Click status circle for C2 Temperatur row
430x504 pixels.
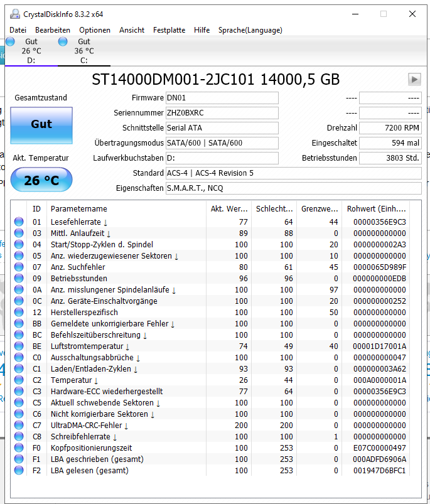point(19,380)
